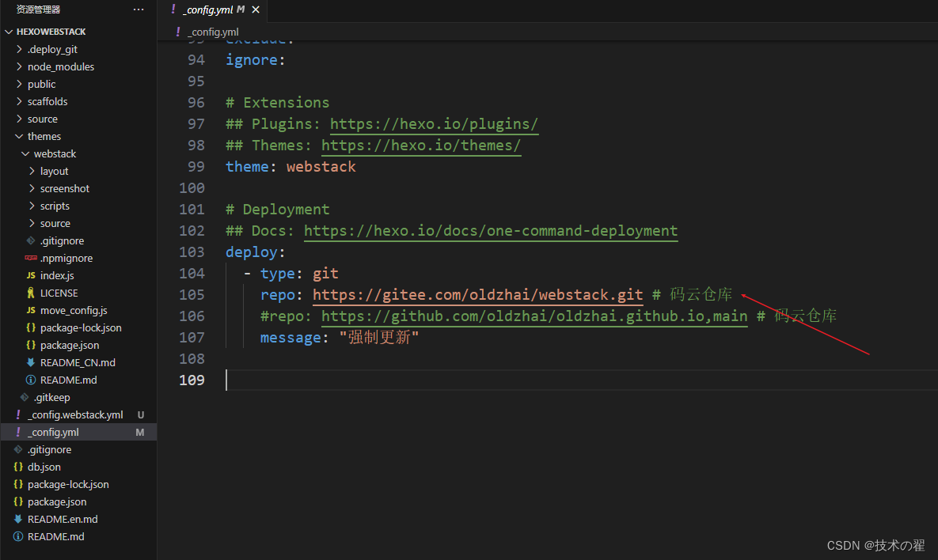Select _config.yml in the file explorer
The width and height of the screenshot is (938, 560).
pos(78,432)
